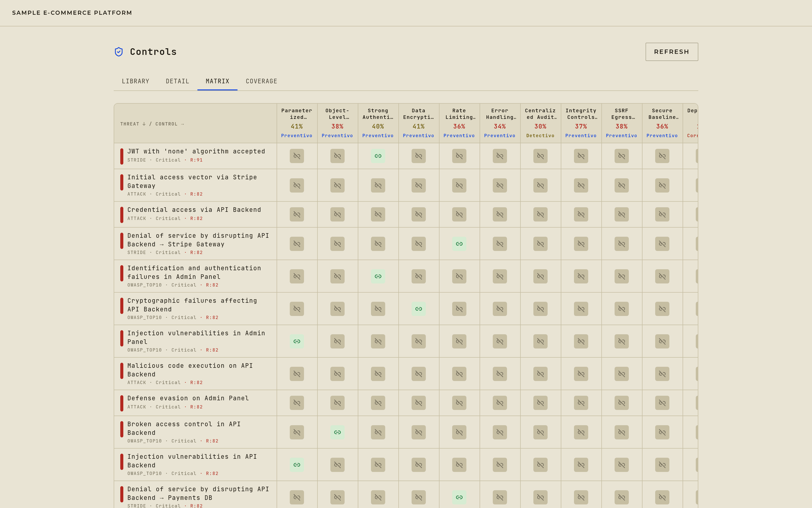The height and width of the screenshot is (508, 812).
Task: Link Data Encryption to Identification and authentication failures
Action: pos(418,276)
